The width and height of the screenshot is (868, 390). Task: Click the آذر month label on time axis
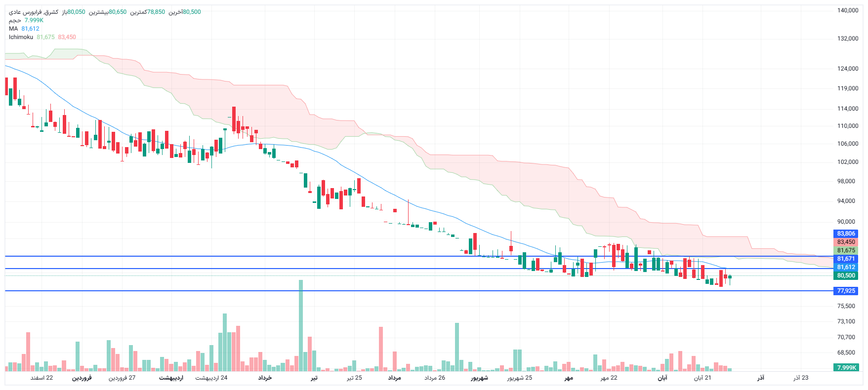point(761,378)
